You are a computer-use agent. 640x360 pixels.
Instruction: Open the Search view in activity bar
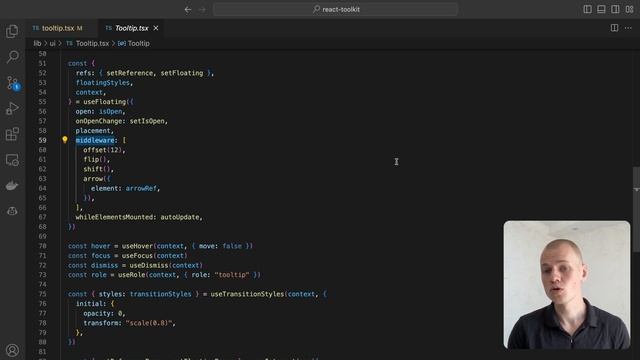(x=12, y=57)
